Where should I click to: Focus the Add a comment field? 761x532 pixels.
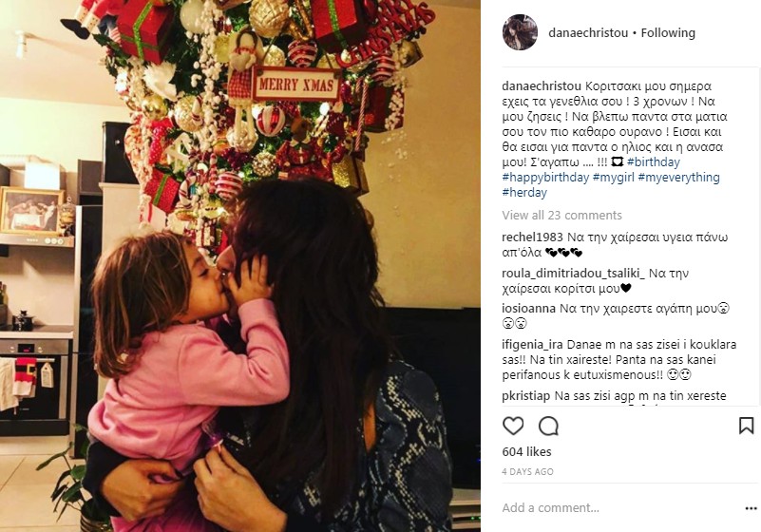point(617,507)
